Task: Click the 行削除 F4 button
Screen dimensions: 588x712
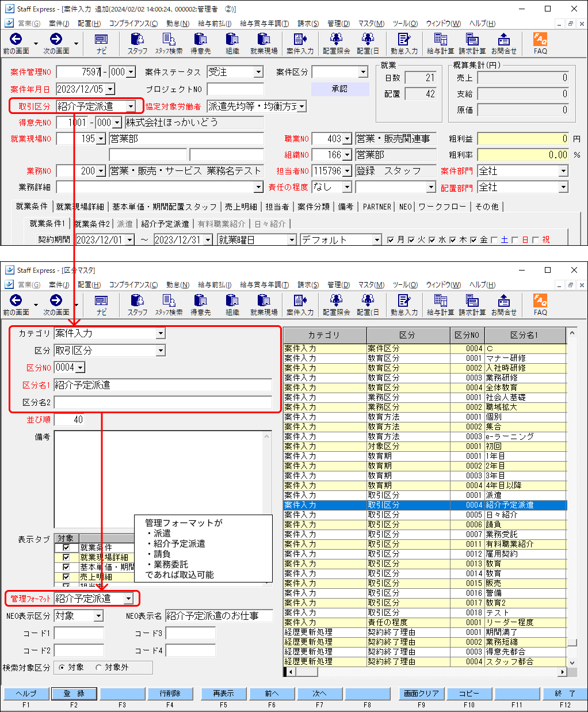Action: point(170,694)
